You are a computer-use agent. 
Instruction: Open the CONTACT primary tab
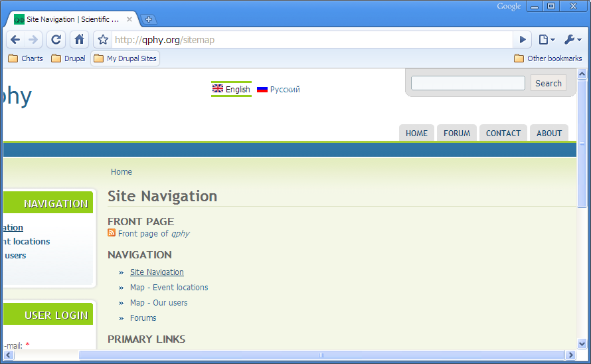coord(503,133)
